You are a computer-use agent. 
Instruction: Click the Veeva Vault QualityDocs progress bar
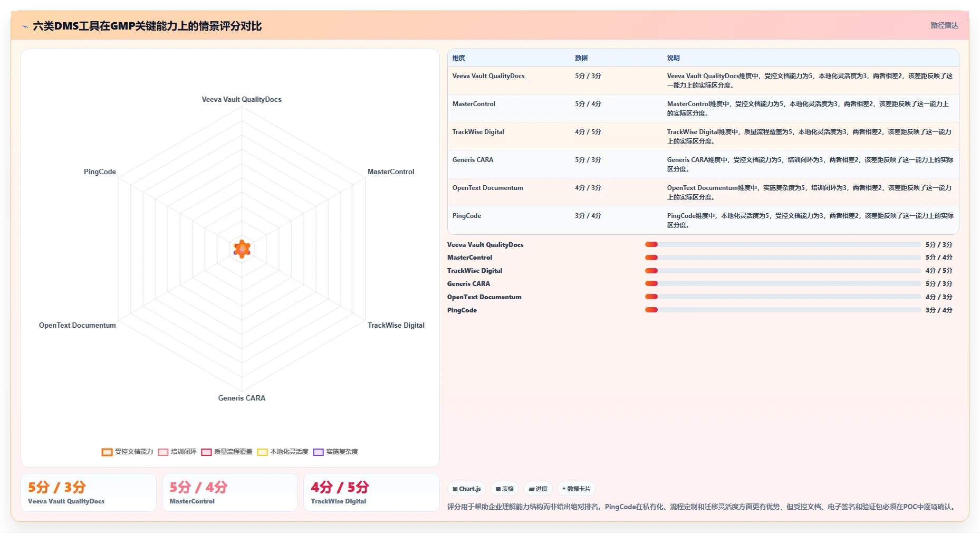(783, 244)
